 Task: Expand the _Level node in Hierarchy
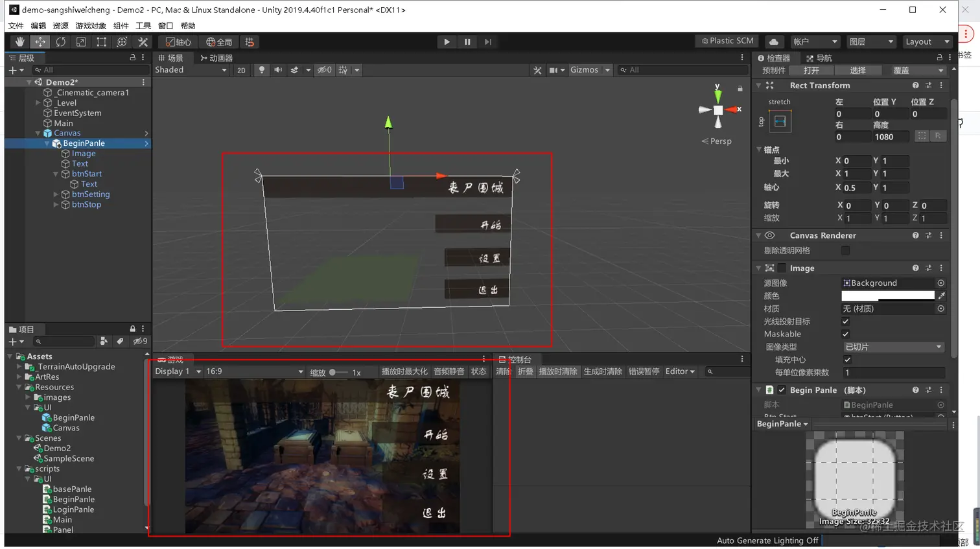coord(38,103)
